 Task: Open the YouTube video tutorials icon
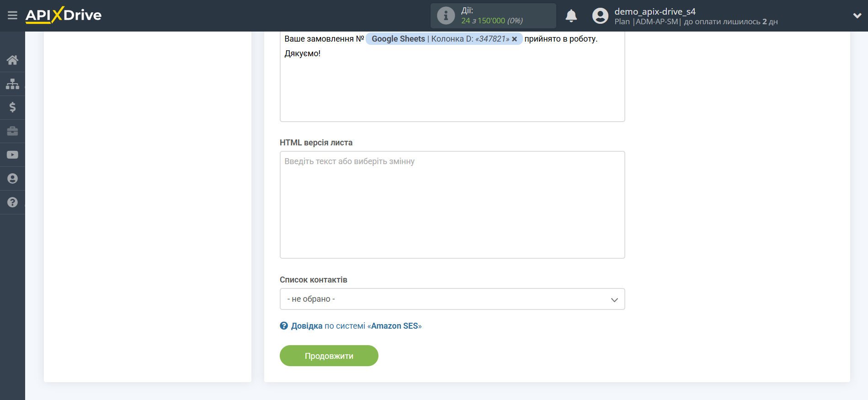tap(12, 155)
